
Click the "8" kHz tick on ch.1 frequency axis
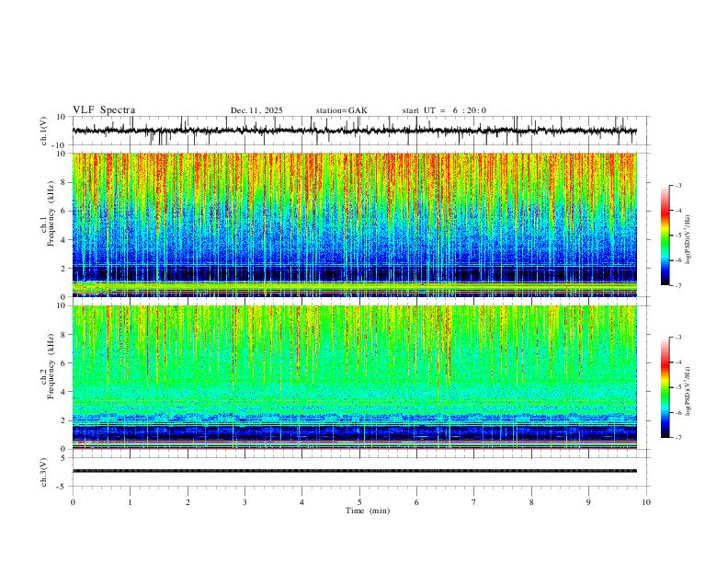pos(63,182)
